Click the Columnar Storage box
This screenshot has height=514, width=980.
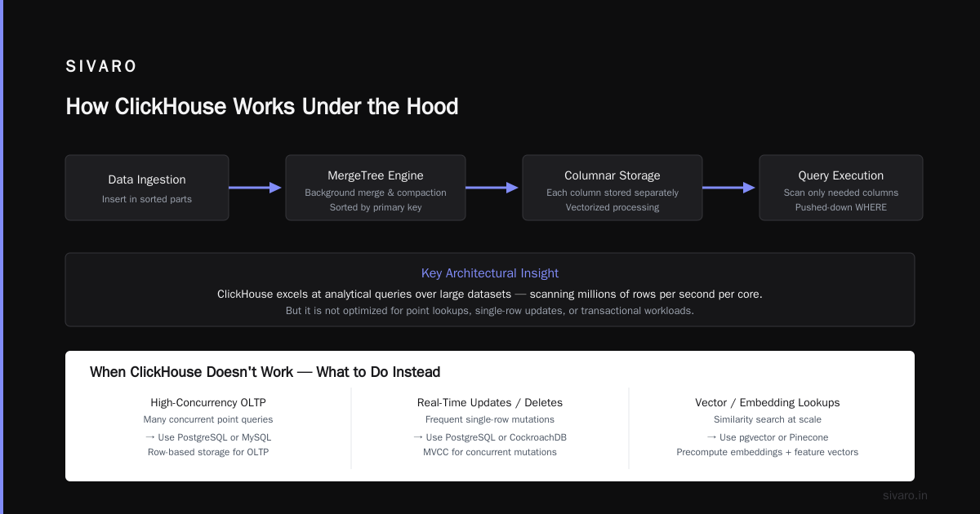[x=612, y=188]
